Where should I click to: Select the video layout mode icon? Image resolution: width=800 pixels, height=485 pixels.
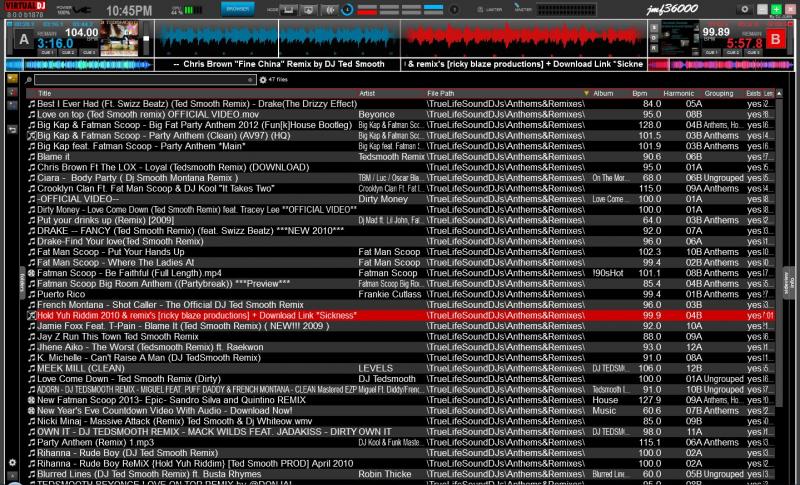tap(309, 10)
